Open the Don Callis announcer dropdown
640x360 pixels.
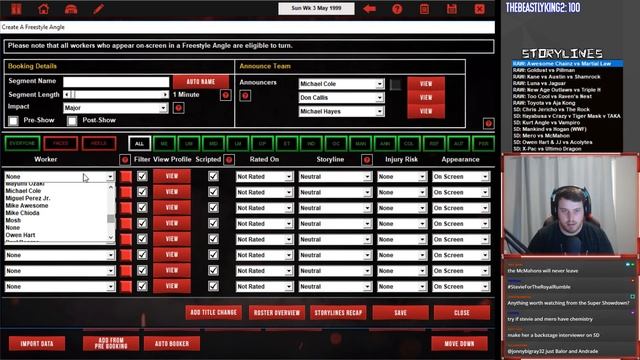coord(341,98)
